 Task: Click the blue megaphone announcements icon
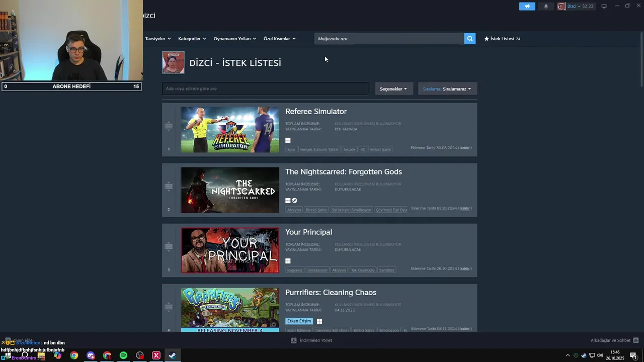[x=527, y=7]
